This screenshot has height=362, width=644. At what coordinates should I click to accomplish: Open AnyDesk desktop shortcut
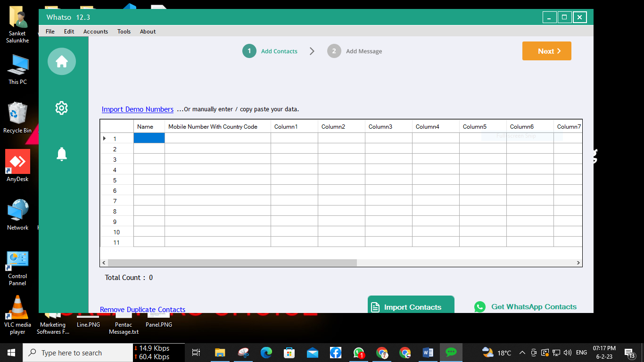click(17, 162)
